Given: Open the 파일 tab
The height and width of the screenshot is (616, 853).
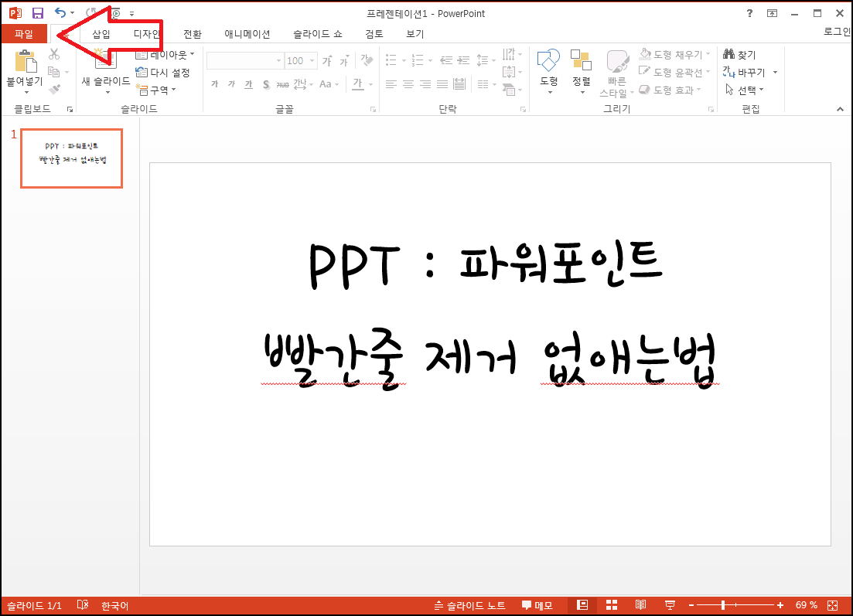Looking at the screenshot, I should [24, 34].
